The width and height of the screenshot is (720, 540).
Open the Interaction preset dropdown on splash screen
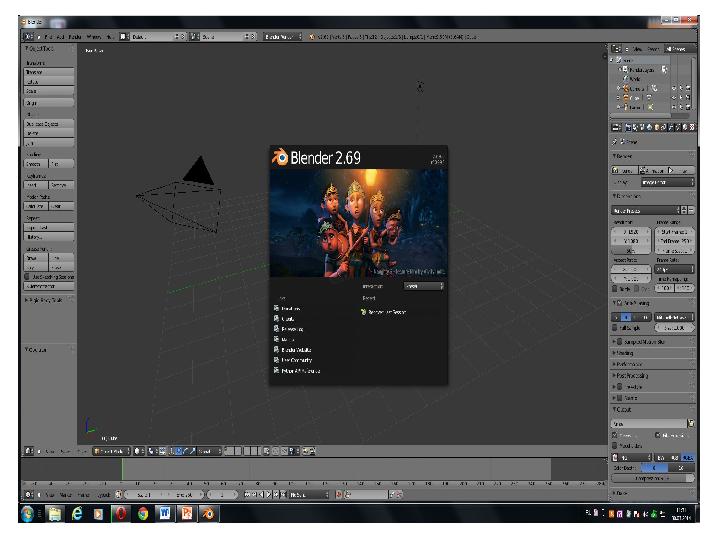click(424, 286)
